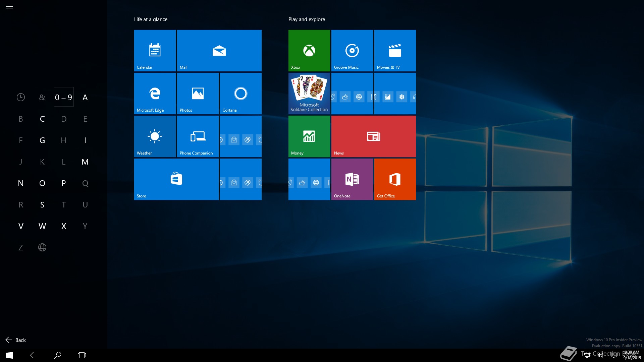Jump to apps starting with G
The image size is (644, 362).
point(42,140)
